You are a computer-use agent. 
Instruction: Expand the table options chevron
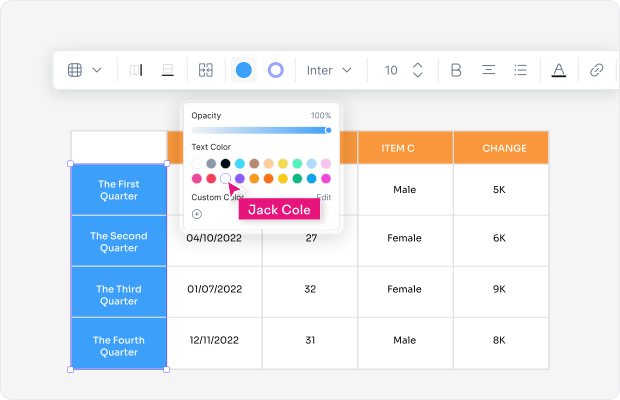(97, 70)
